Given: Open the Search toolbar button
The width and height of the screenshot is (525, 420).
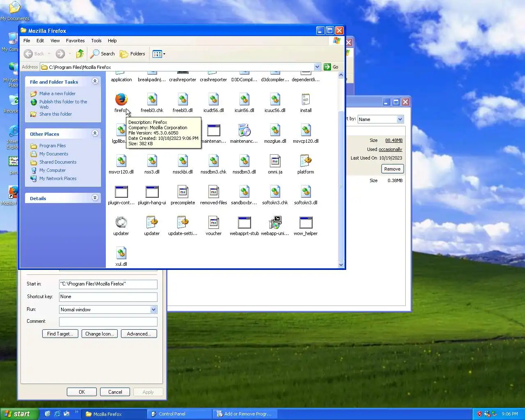Looking at the screenshot, I should tap(103, 54).
